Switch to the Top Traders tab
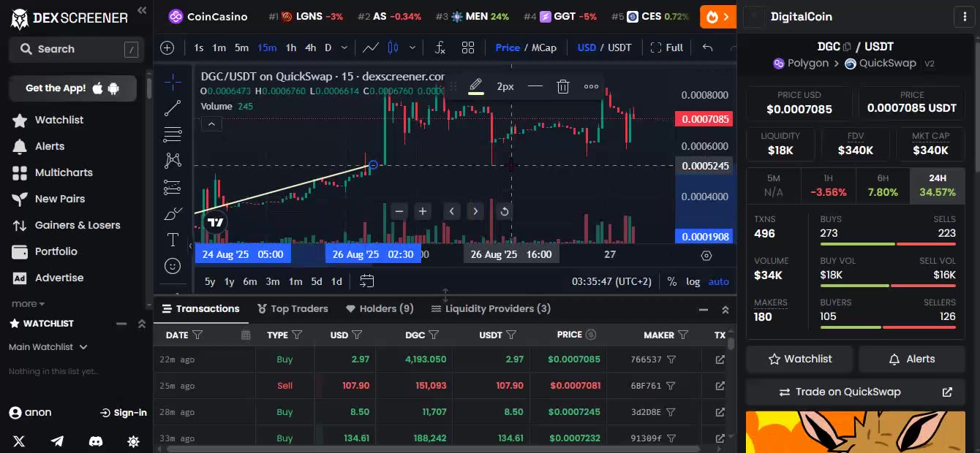The image size is (980, 453). (x=293, y=308)
